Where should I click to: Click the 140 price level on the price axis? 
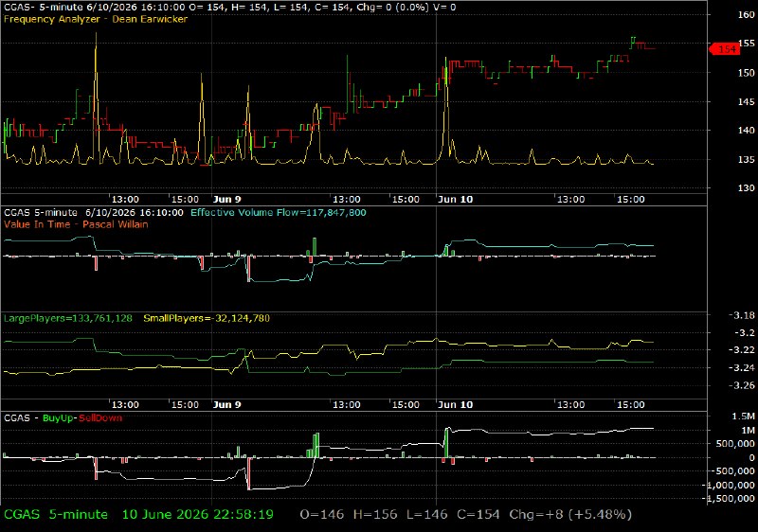[x=747, y=131]
